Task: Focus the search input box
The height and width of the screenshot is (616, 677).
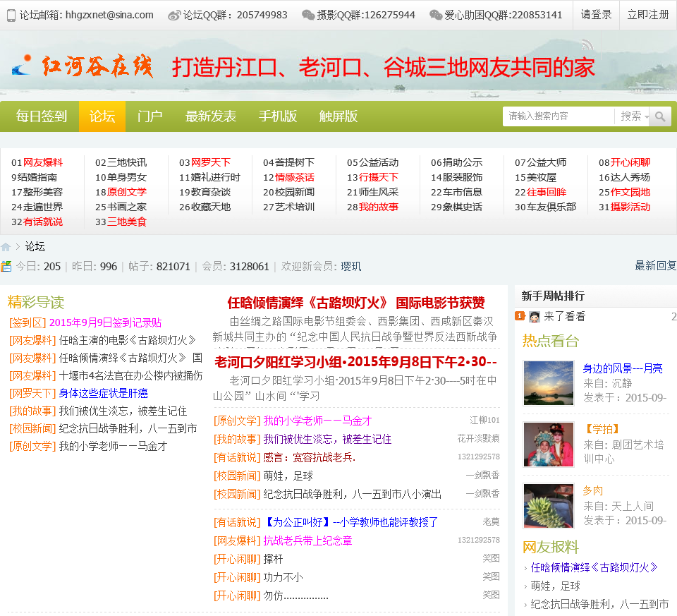Action: pos(558,116)
